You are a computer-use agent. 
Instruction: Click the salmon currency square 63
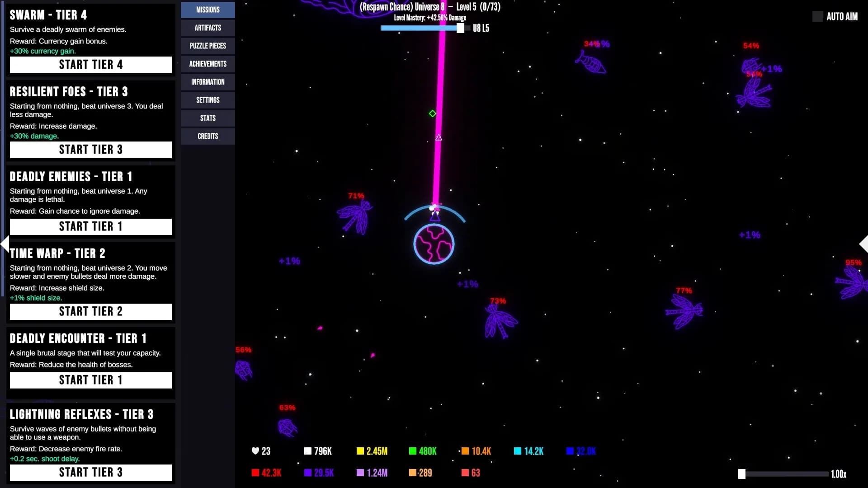click(x=465, y=473)
